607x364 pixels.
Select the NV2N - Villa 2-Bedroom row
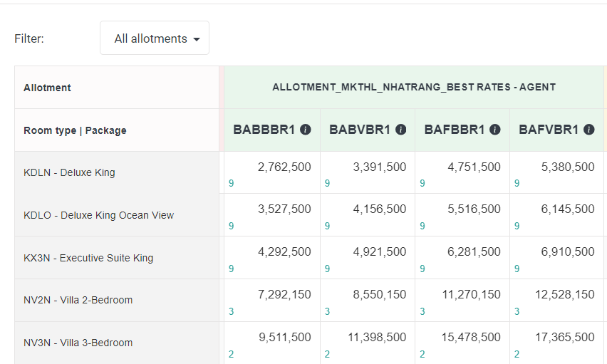[x=78, y=300]
